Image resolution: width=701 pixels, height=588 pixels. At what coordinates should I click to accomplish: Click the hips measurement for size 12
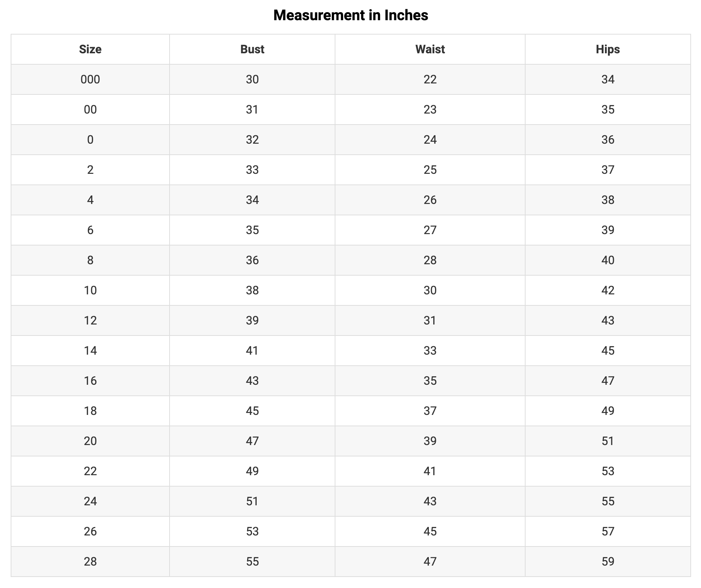[608, 320]
